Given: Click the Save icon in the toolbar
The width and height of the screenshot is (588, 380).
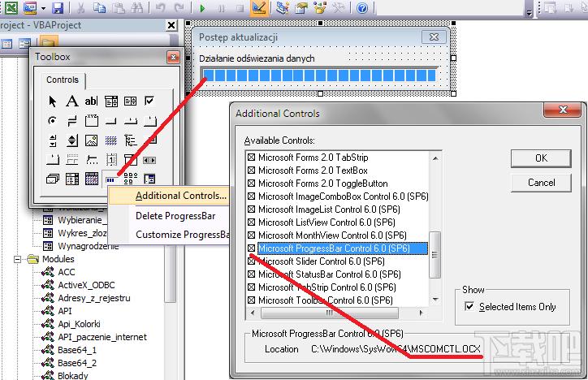Looking at the screenshot, I should coord(58,9).
